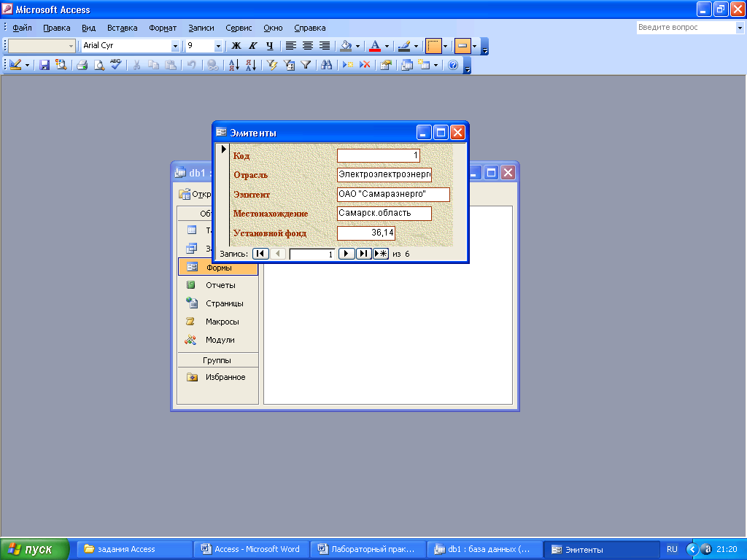Open the пуск Start button

[35, 549]
